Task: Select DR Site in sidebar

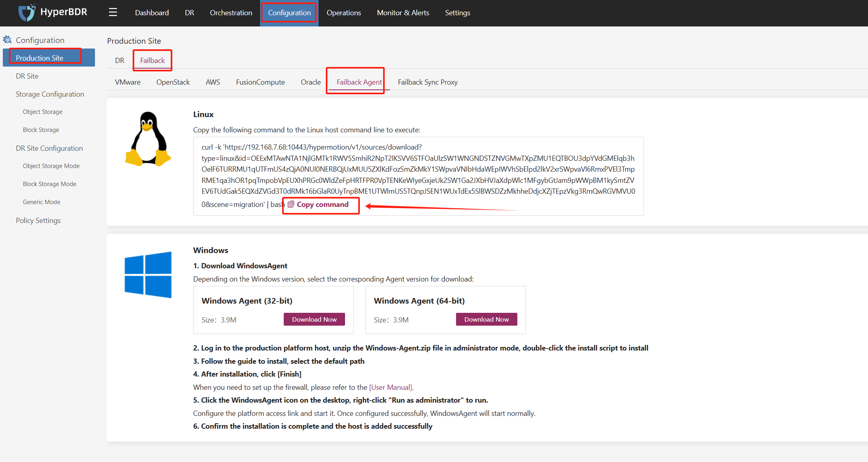Action: point(27,76)
